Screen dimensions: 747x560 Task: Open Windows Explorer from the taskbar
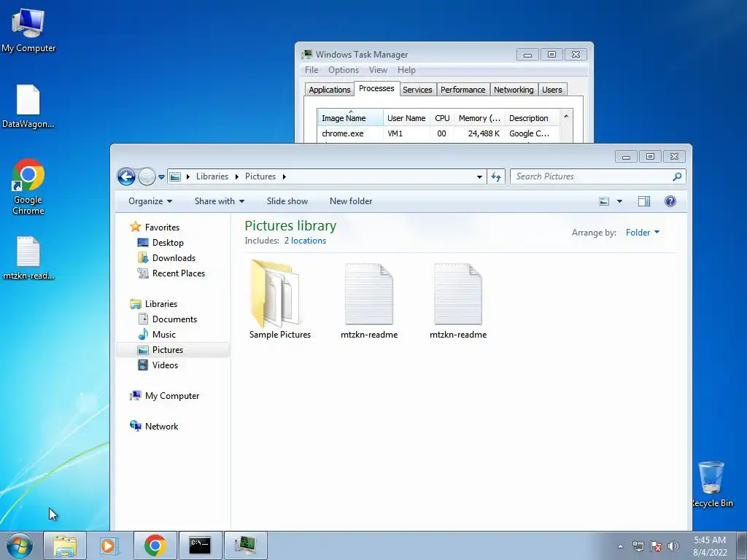pyautogui.click(x=65, y=545)
